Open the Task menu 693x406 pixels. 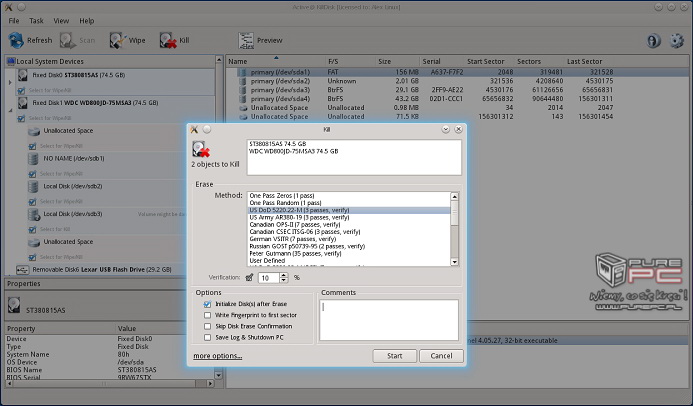coord(36,20)
